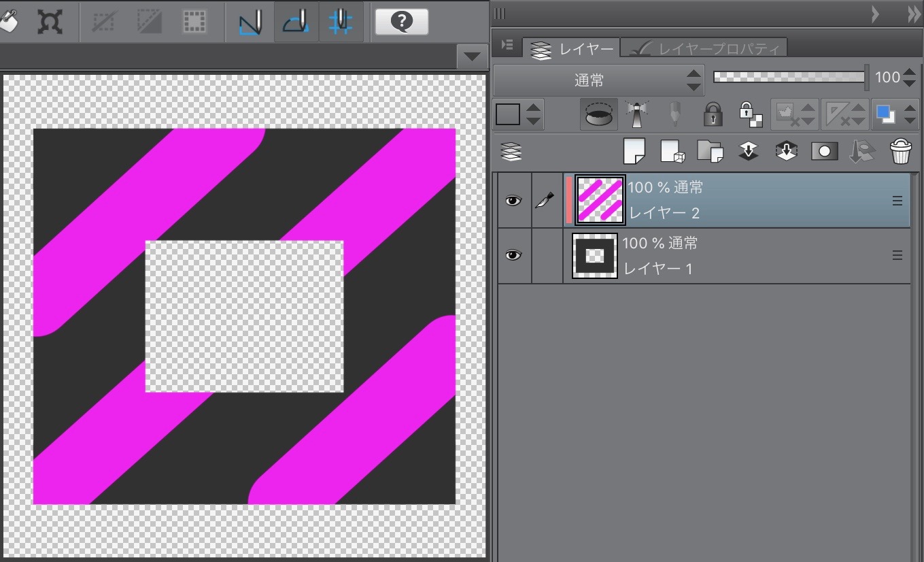Switch to the レイヤー tab

572,48
